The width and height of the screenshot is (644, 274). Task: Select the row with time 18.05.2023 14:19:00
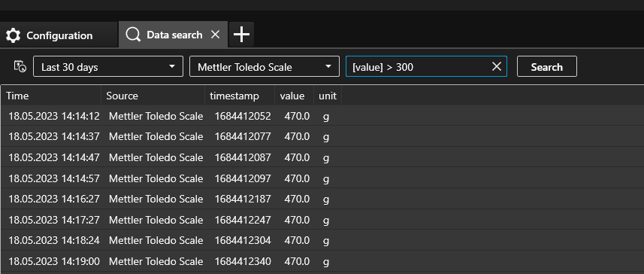[322, 261]
